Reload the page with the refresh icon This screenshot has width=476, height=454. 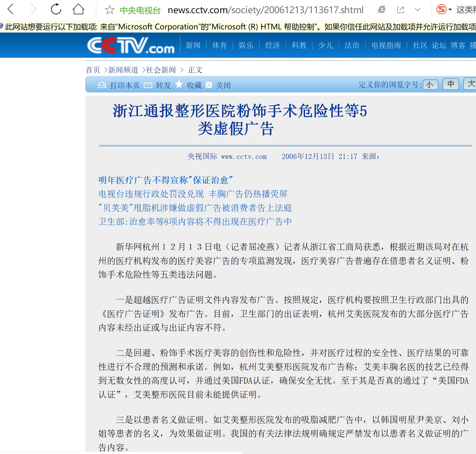point(56,9)
